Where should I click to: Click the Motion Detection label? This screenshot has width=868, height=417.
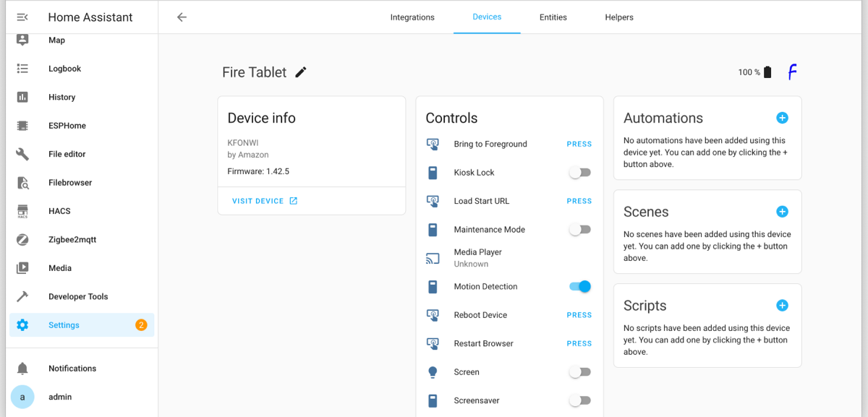tap(485, 287)
